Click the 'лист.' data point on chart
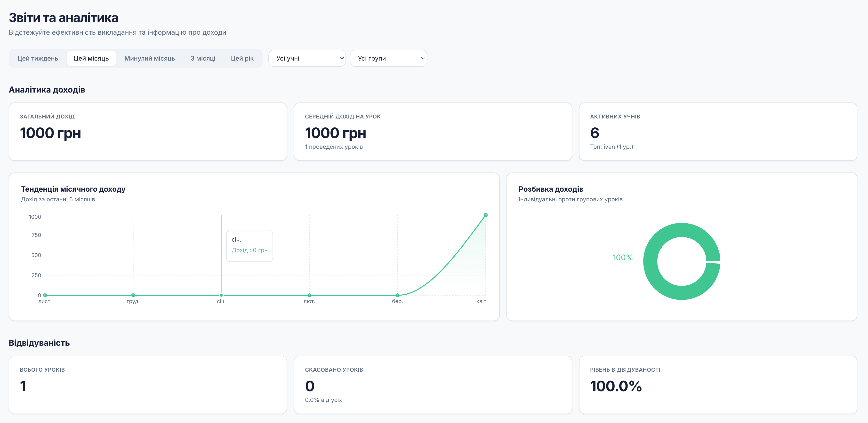 click(45, 295)
